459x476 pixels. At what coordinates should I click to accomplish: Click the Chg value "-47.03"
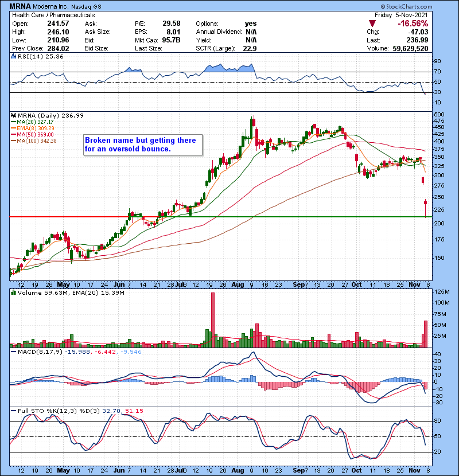click(x=418, y=32)
